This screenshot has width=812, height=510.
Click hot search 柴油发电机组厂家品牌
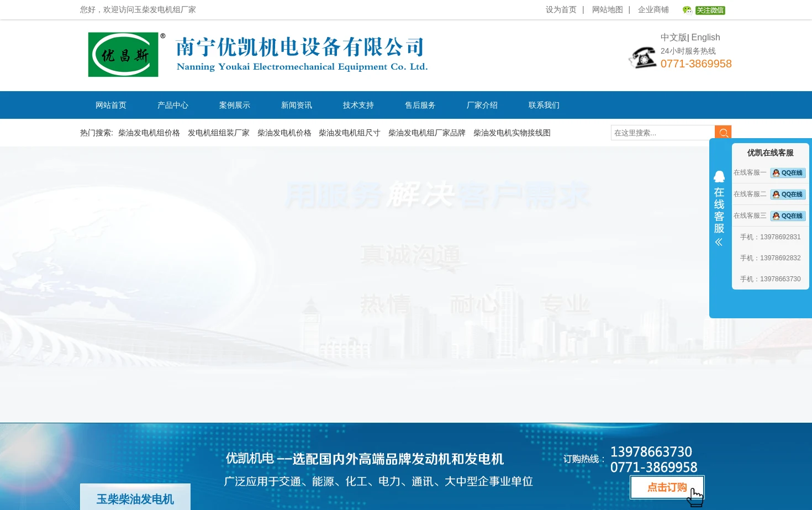(427, 133)
